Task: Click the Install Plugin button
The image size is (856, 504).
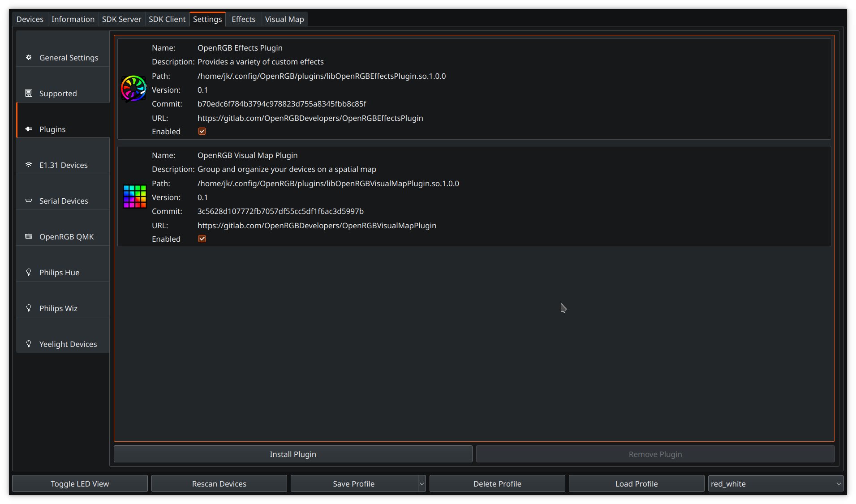Action: (x=293, y=454)
